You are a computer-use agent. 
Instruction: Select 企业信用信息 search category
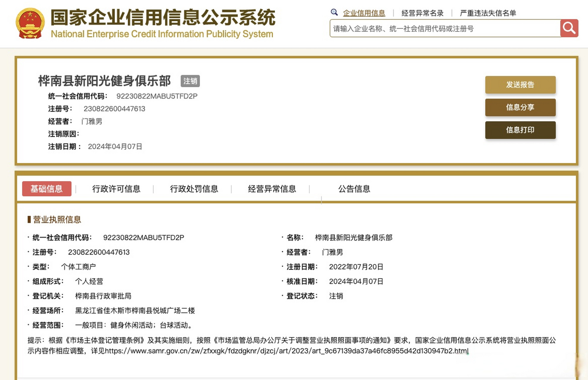[364, 13]
